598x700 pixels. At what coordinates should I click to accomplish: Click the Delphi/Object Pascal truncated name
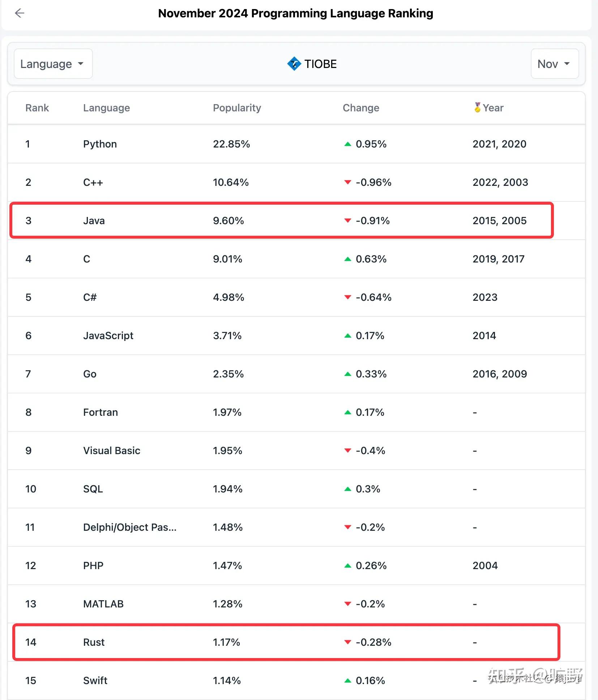[130, 527]
